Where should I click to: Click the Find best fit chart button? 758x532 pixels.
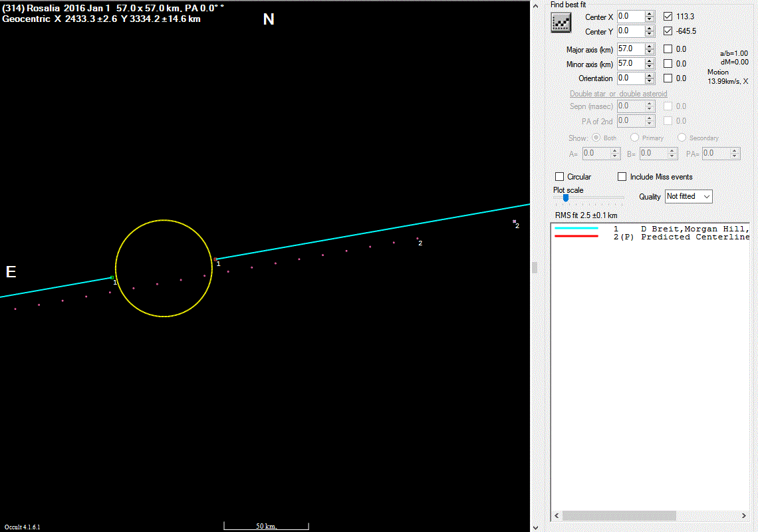point(562,23)
